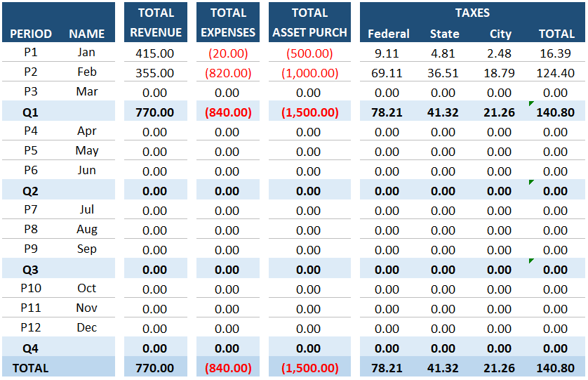The image size is (588, 380).
Task: Click February federal tax value 69.11
Action: tap(387, 73)
